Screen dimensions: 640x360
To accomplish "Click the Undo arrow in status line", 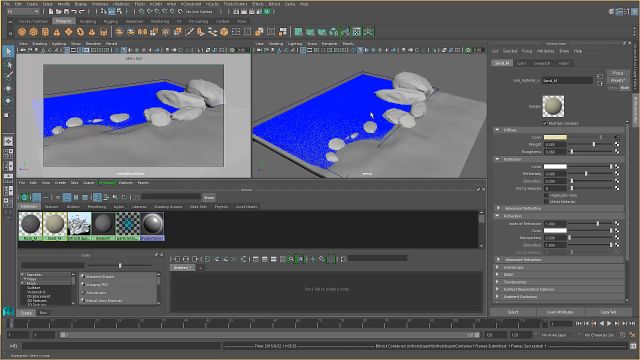I will (x=74, y=12).
